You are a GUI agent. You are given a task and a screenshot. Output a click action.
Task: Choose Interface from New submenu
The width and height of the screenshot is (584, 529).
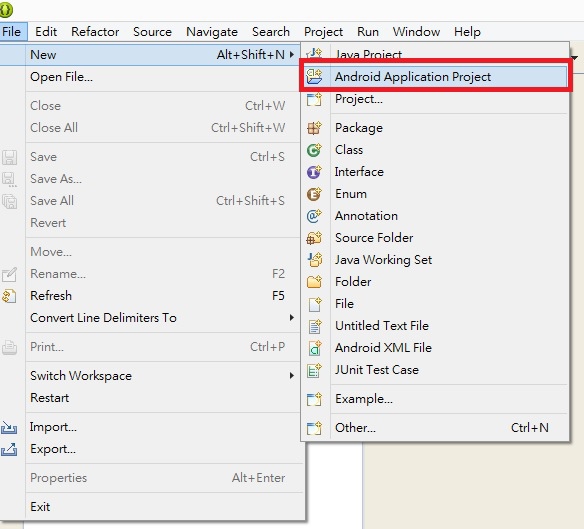coord(435,172)
